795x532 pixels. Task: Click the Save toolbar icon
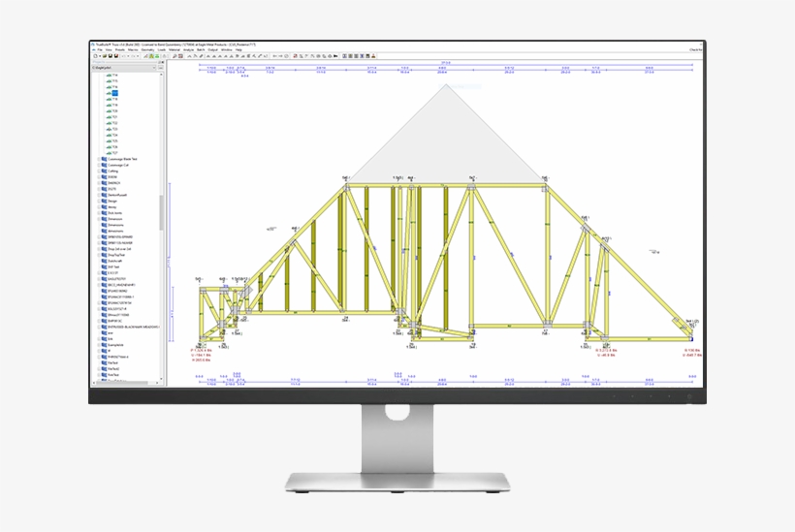pos(111,56)
